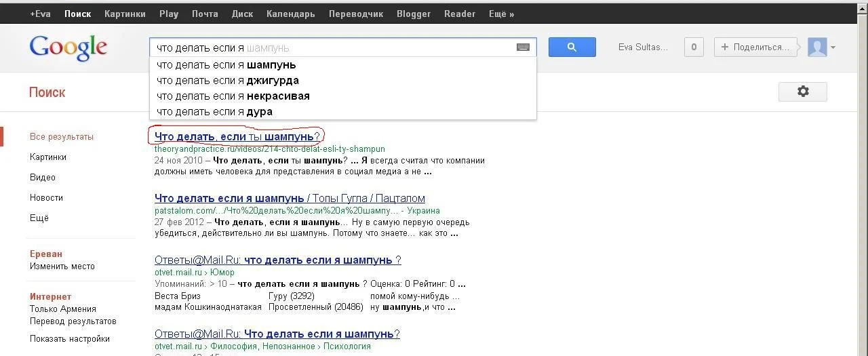
Task: Click the Google logo
Action: tap(68, 48)
